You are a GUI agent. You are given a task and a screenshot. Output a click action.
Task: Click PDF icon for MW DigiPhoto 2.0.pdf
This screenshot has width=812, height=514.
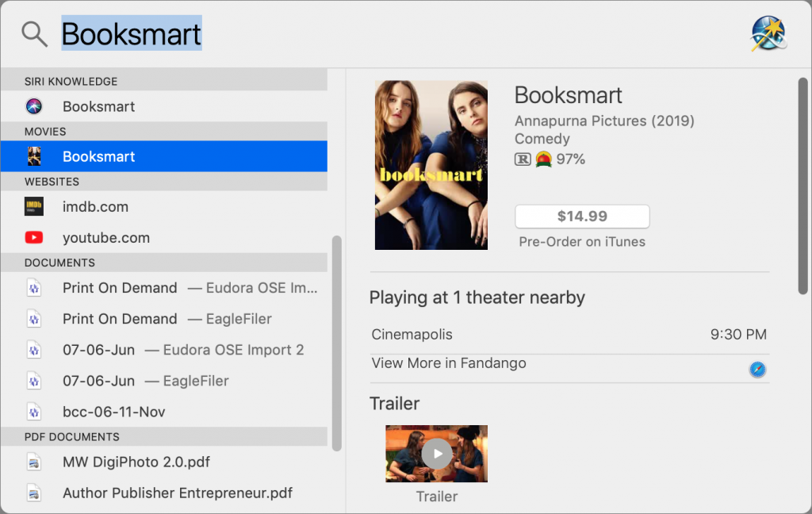click(34, 462)
